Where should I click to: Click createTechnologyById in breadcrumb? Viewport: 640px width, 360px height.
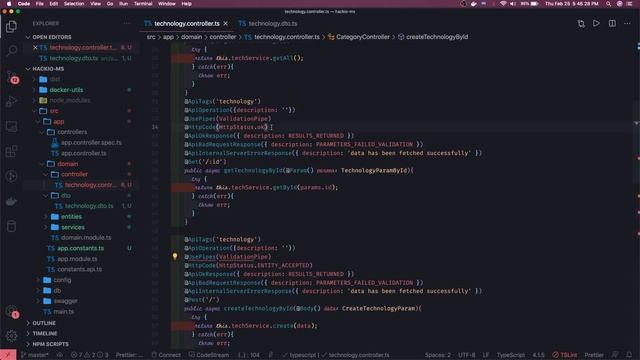click(x=437, y=37)
